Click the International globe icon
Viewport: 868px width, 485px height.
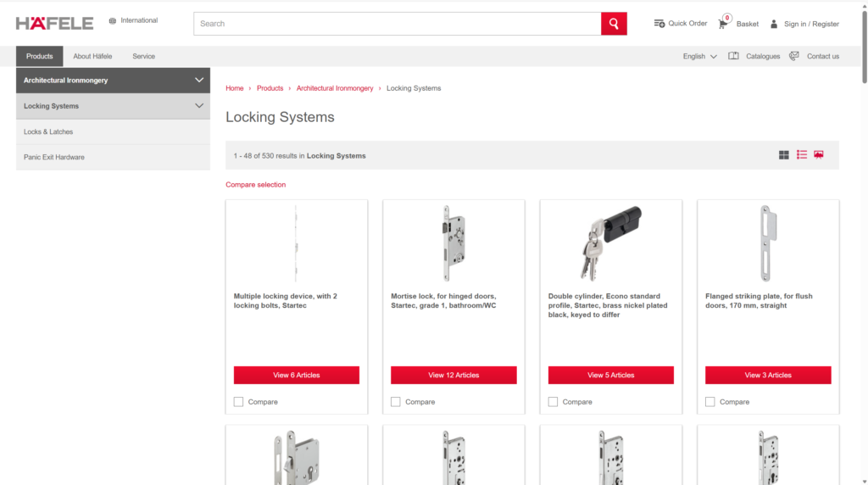coord(112,20)
